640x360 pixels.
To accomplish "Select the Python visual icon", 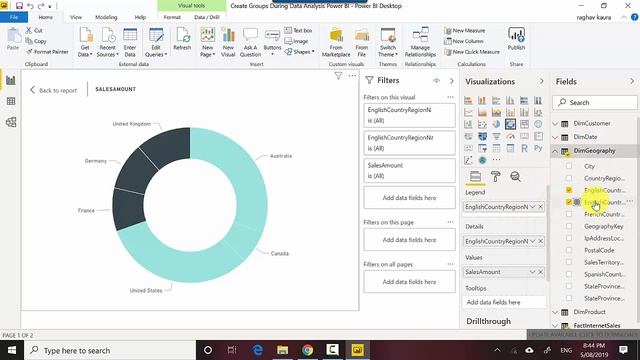I will point(538,148).
